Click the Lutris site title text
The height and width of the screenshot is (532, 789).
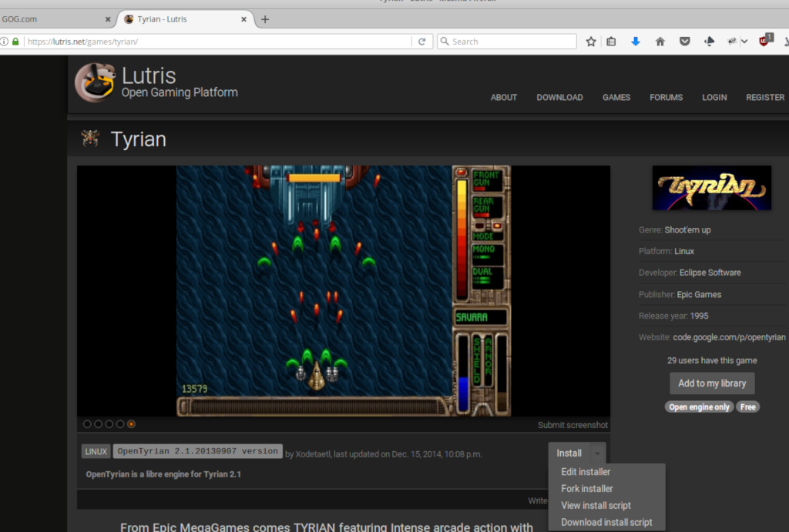[149, 75]
